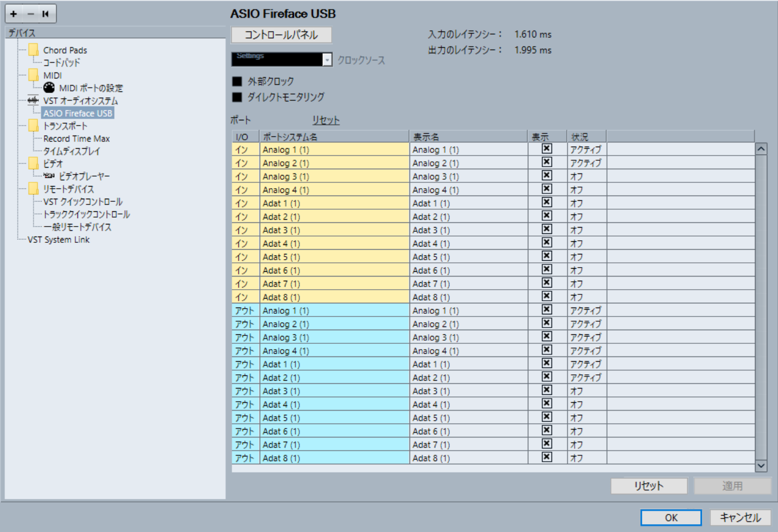Select the トランスポート folder icon
778x532 pixels.
click(34, 126)
